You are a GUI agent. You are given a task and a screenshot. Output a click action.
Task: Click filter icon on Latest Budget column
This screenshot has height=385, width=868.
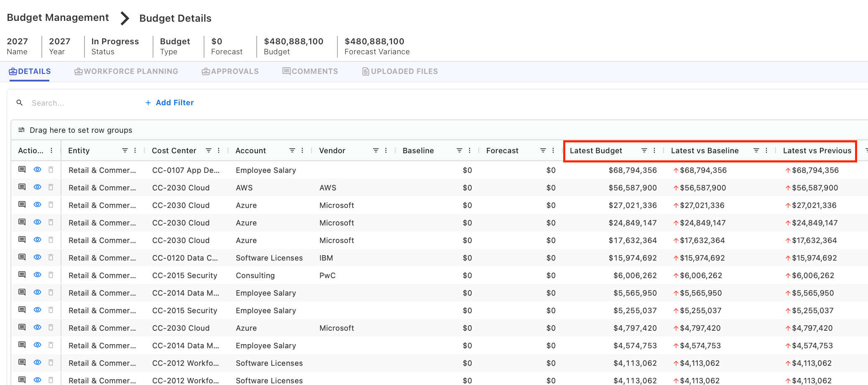coord(644,150)
